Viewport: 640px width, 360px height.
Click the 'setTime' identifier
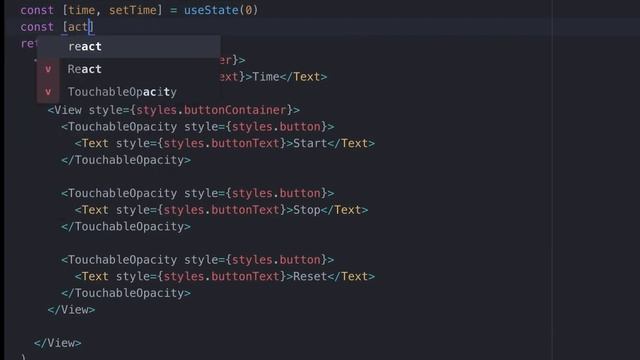(x=133, y=10)
